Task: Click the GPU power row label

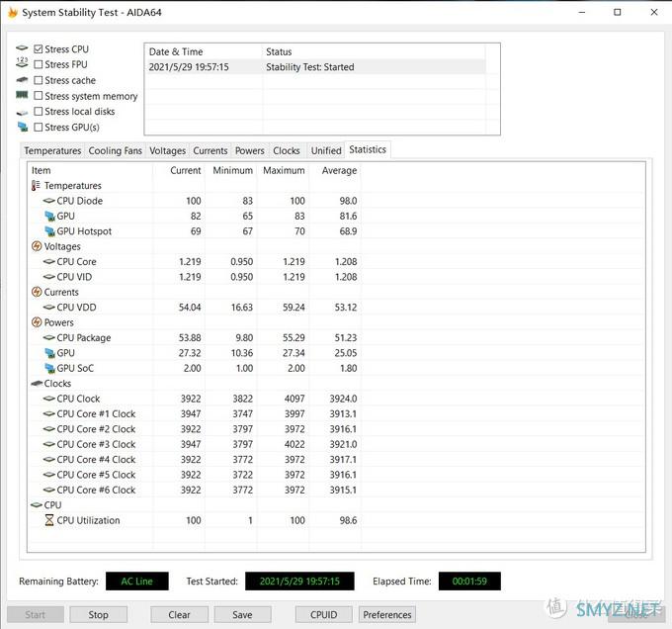Action: coord(65,353)
